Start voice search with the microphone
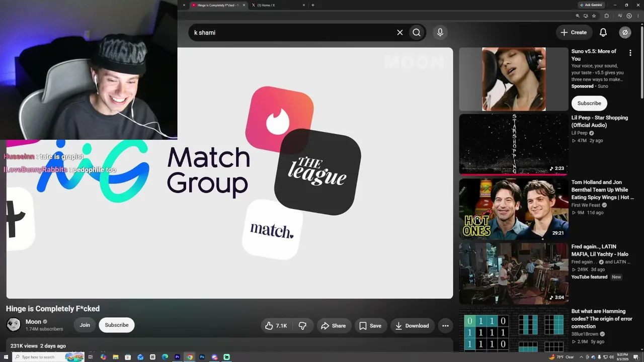The height and width of the screenshot is (362, 644). 440,32
